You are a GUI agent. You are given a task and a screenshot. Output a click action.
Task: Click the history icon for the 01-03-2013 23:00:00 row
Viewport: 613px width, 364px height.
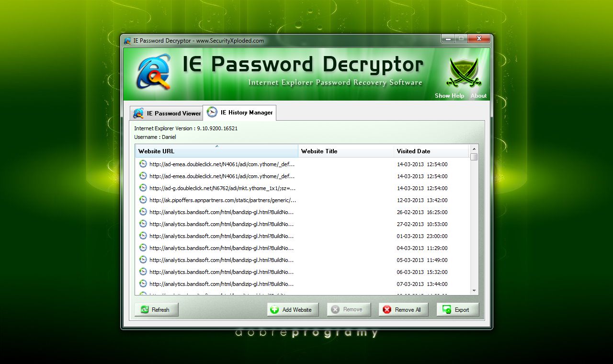(x=143, y=236)
